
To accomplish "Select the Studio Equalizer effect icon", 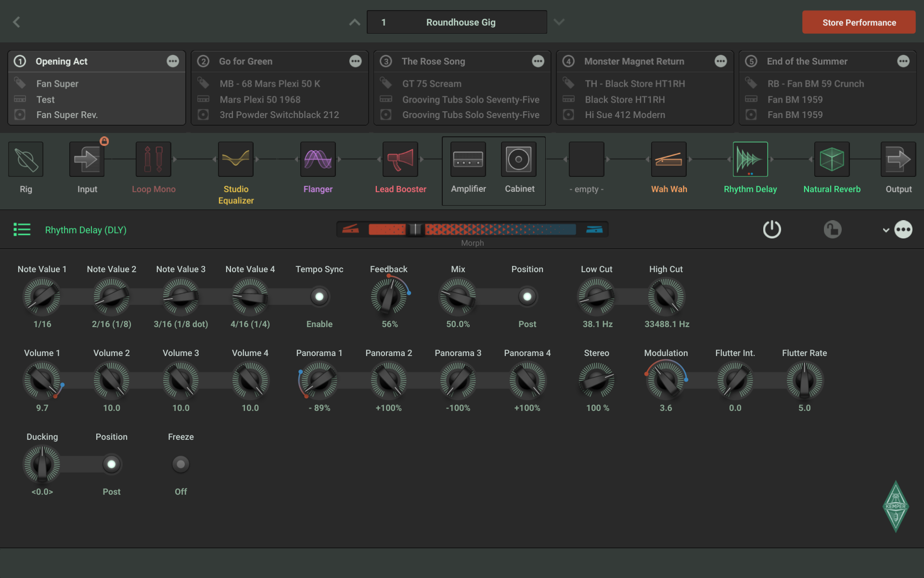I will tap(235, 159).
